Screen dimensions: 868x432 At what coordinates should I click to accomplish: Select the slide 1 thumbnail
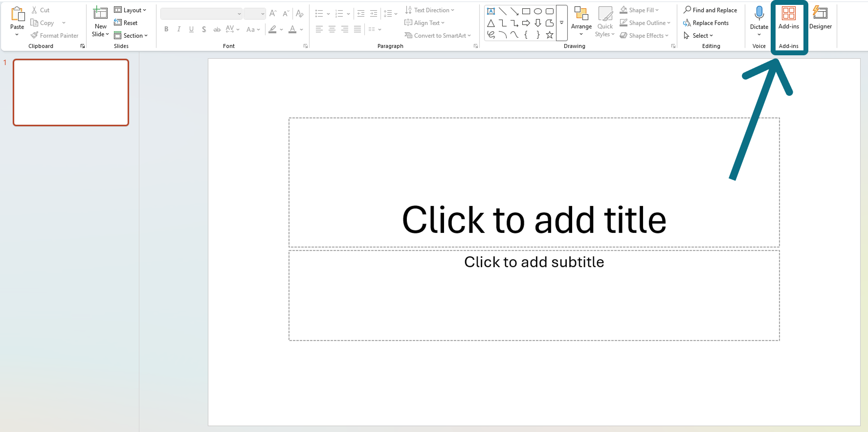[x=71, y=92]
